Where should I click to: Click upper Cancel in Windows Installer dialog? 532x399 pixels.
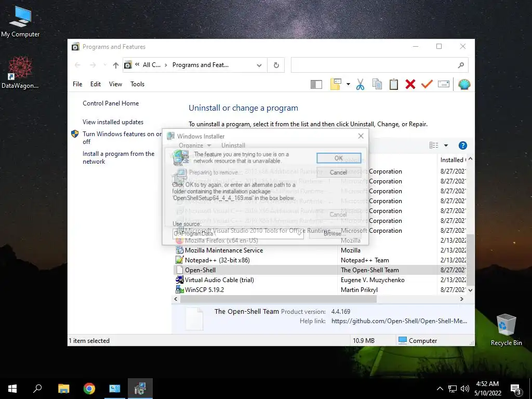tap(339, 172)
